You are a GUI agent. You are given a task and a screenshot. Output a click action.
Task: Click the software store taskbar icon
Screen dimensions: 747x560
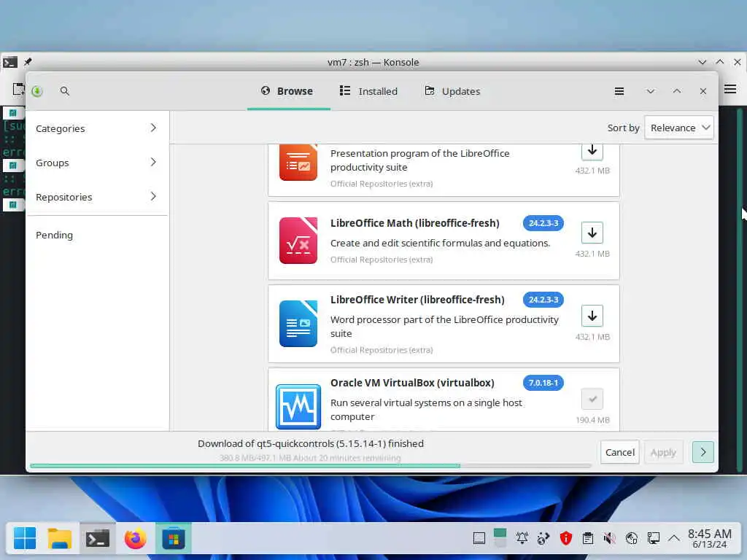coord(174,539)
